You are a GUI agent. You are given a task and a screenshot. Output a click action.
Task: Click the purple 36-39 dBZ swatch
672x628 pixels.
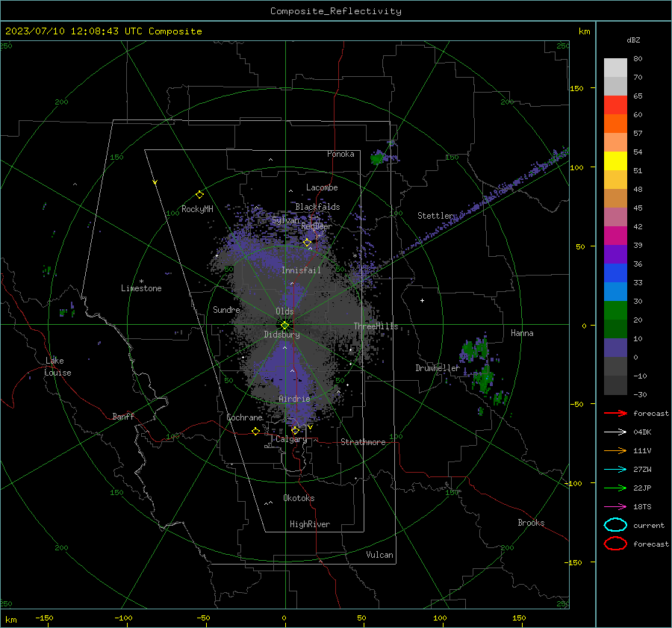tap(615, 254)
